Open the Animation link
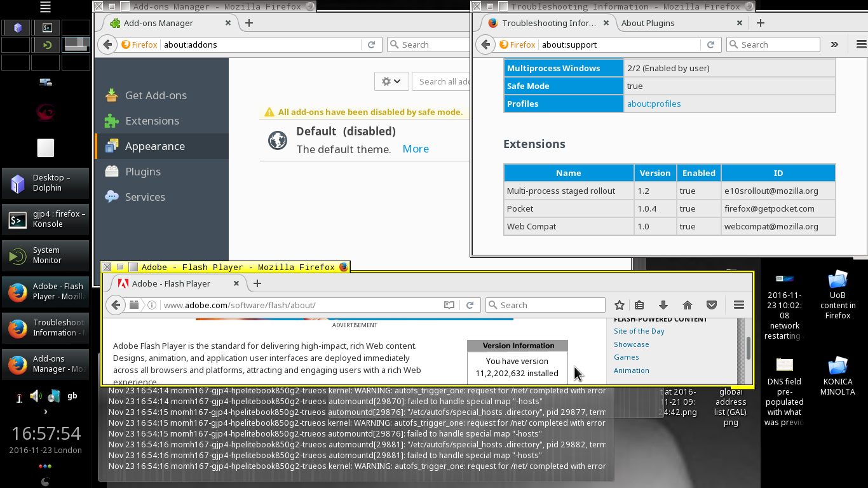 [632, 370]
